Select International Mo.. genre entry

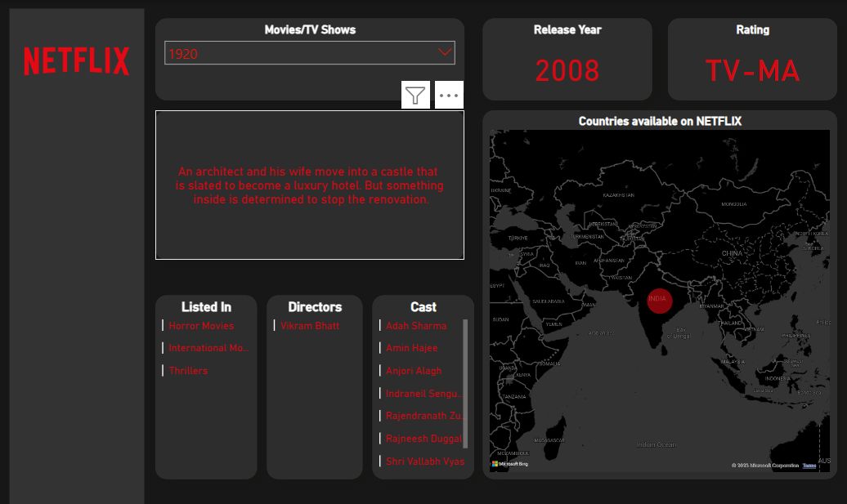[208, 348]
